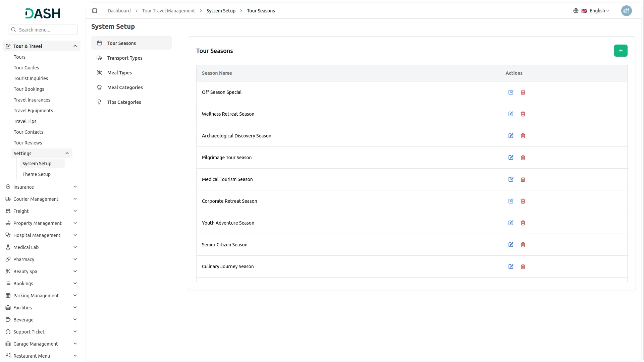Delete the Wellness Retreat Season entry
The image size is (644, 362).
(523, 114)
